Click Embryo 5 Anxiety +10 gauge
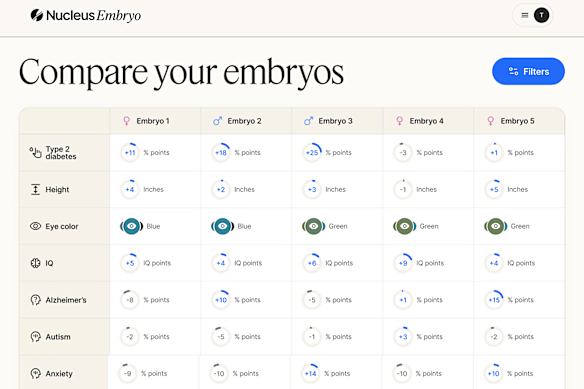The height and width of the screenshot is (389, 584). click(493, 373)
